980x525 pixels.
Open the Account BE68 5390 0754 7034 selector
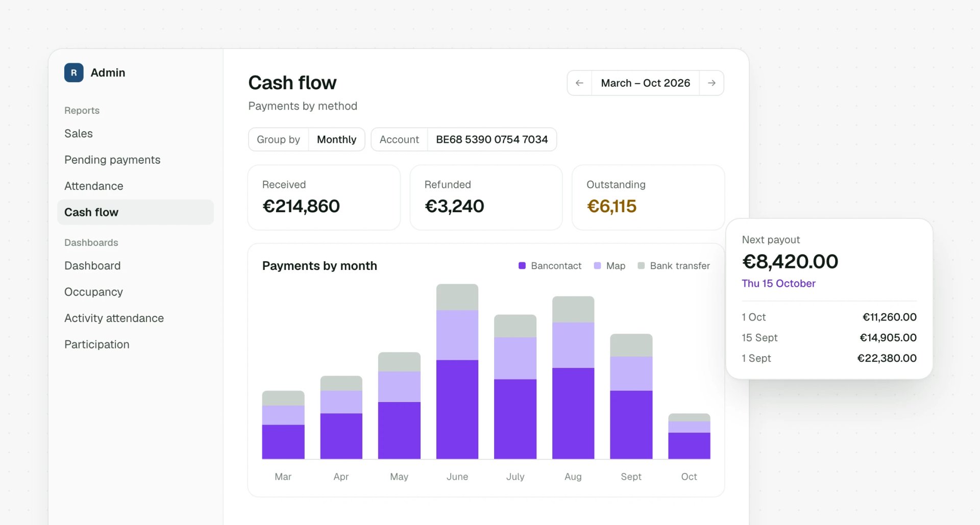tap(463, 139)
